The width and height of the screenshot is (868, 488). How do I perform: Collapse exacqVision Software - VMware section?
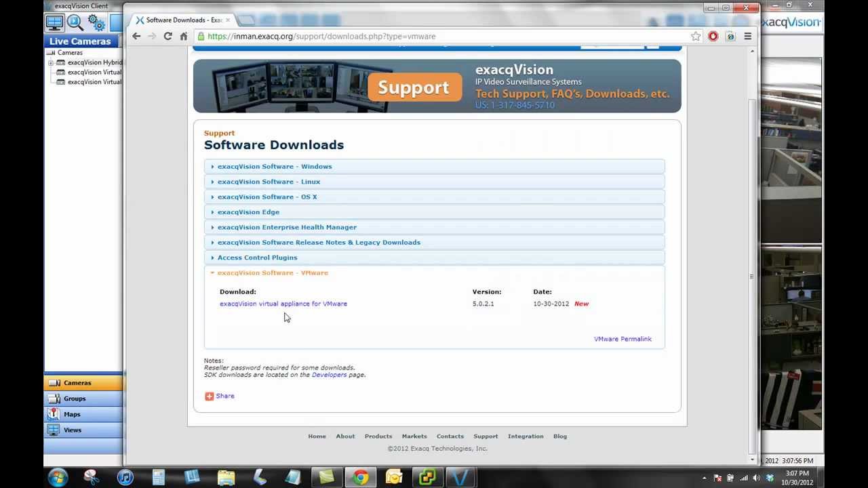[434, 272]
